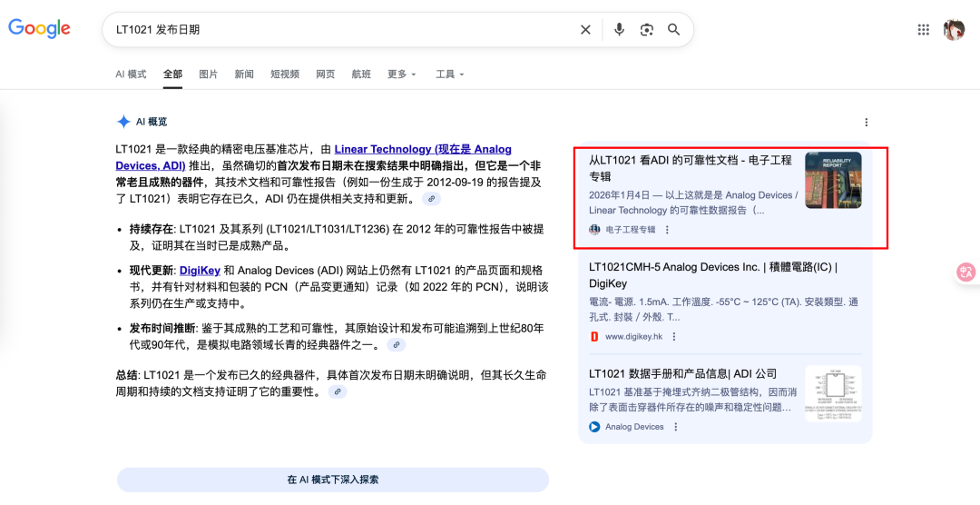The height and width of the screenshot is (505, 980).
Task: Click the 电子工程专辑 source name
Action: tap(631, 230)
